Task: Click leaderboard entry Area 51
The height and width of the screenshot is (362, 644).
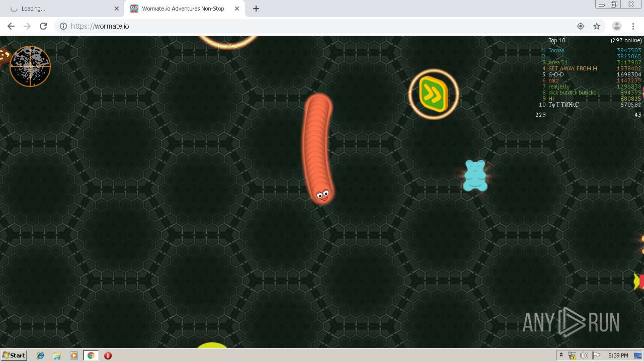Action: point(557,62)
